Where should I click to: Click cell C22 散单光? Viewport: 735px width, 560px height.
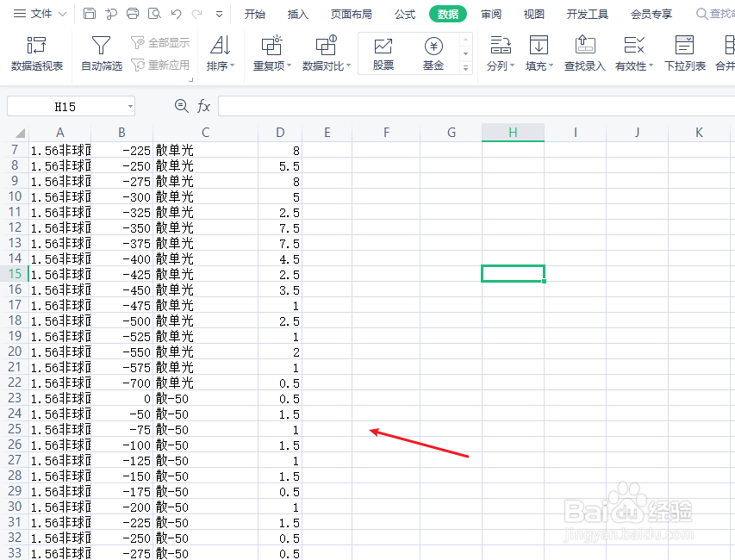click(x=205, y=383)
